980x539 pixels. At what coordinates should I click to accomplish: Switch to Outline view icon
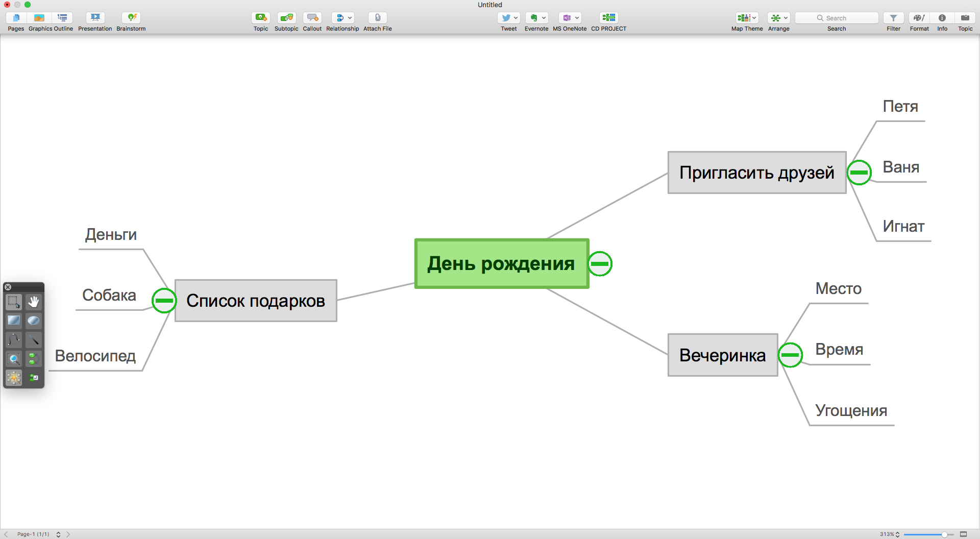click(62, 18)
